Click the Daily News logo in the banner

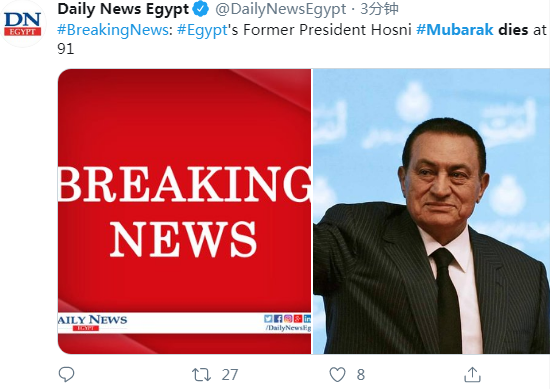(92, 322)
